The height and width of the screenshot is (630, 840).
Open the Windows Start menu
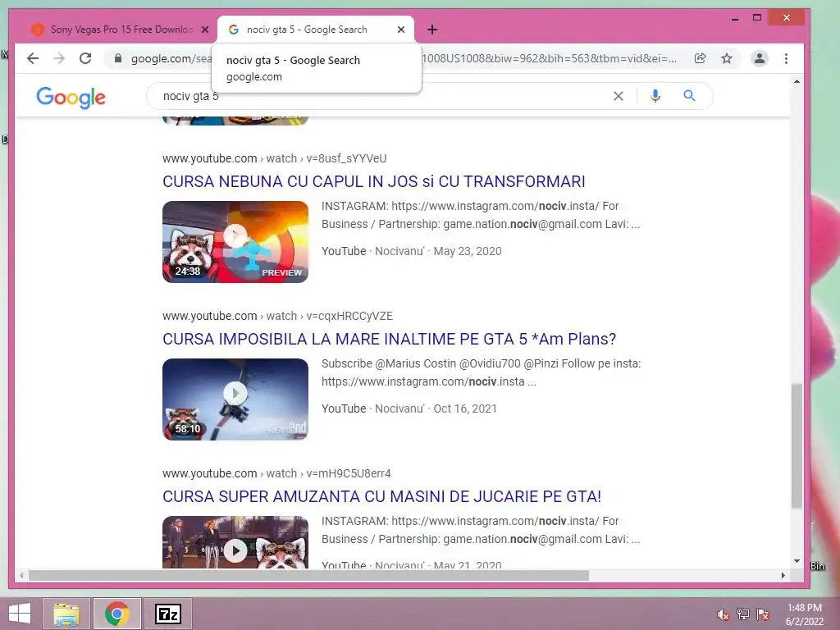[20, 614]
